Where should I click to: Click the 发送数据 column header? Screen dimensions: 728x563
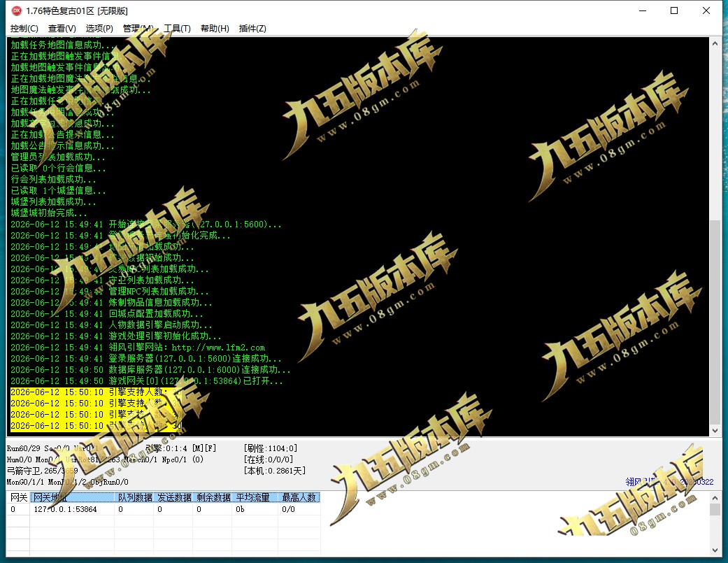(x=174, y=497)
